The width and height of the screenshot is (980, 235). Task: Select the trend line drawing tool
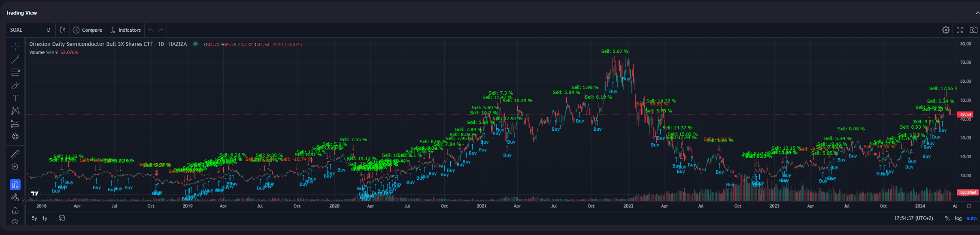[x=15, y=60]
